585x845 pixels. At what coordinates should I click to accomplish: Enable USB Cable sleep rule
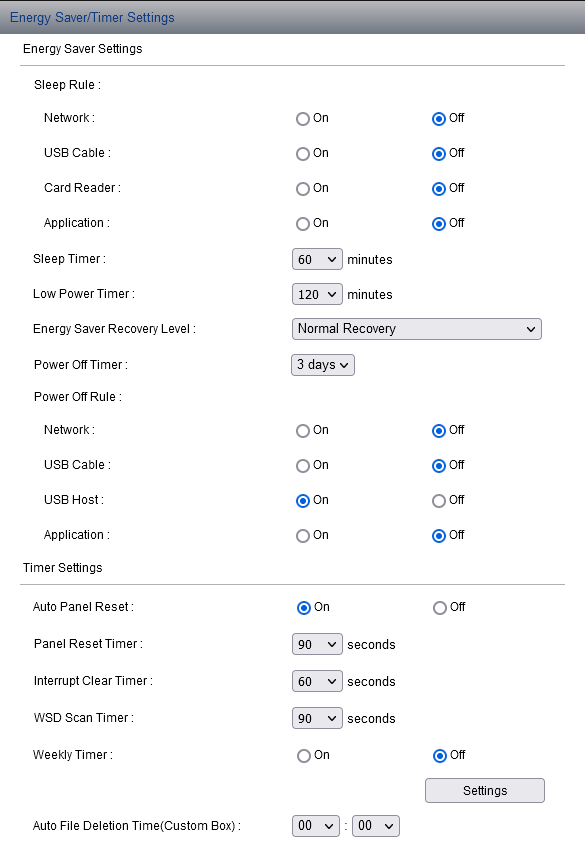[301, 153]
